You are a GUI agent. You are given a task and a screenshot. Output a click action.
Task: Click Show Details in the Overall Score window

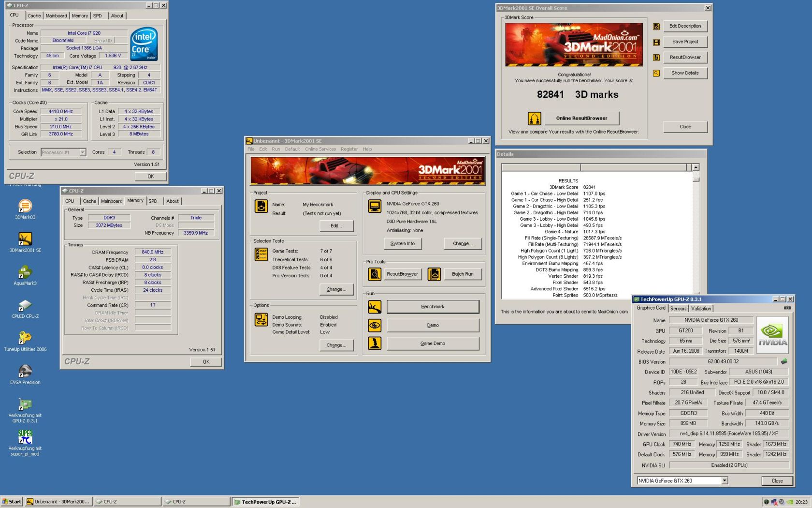(685, 73)
